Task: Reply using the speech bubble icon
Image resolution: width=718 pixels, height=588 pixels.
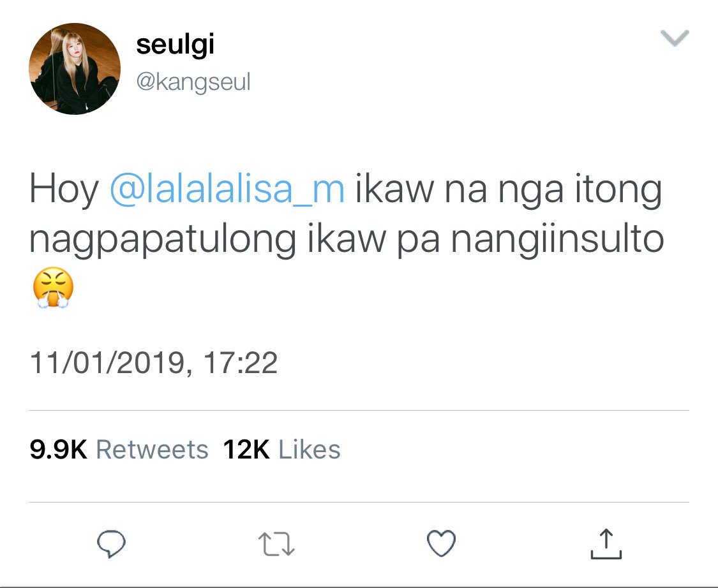Action: pyautogui.click(x=111, y=543)
